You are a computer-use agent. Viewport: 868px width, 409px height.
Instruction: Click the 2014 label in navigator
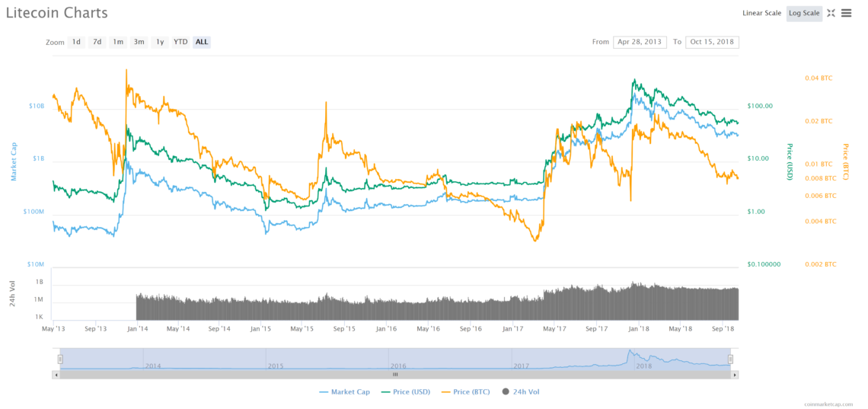point(153,366)
